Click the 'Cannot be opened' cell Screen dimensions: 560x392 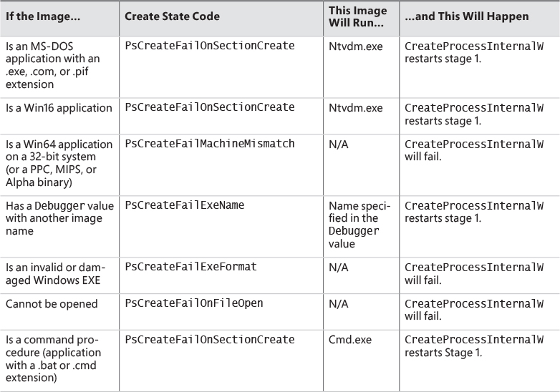coord(52,304)
